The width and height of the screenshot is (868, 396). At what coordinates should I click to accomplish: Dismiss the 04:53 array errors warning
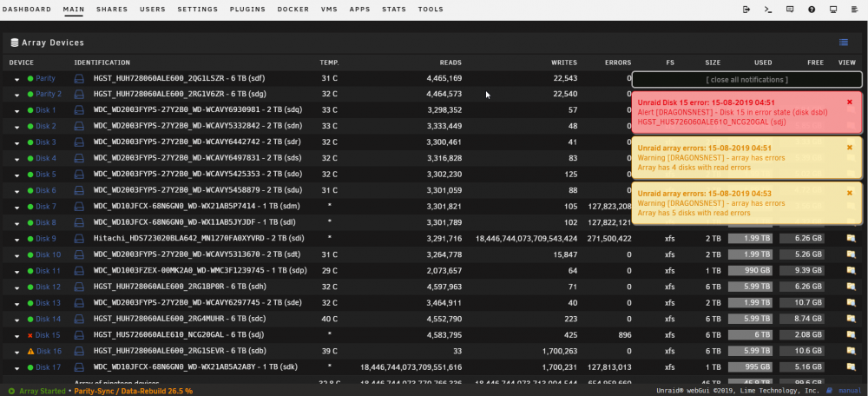tap(850, 193)
